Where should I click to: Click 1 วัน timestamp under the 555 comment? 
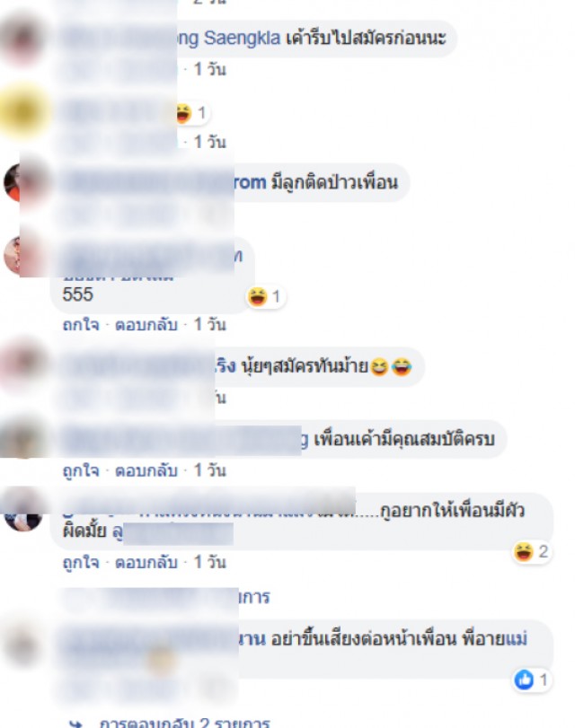tap(209, 325)
